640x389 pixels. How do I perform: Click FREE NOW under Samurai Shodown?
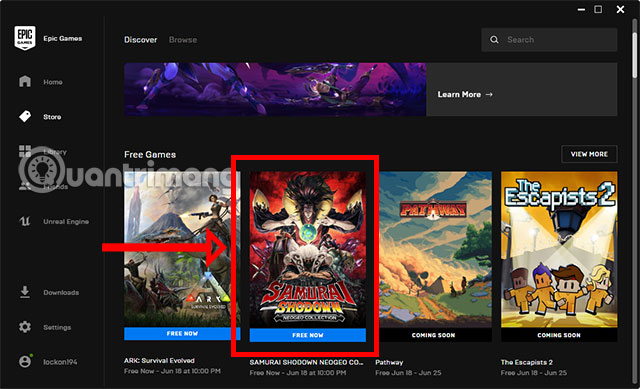click(x=308, y=335)
